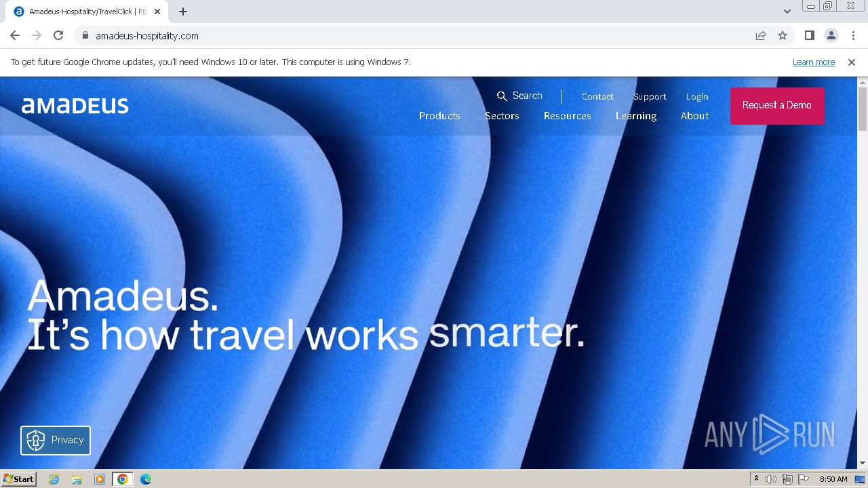Bookmark this page with the star icon
868x488 pixels.
coord(783,36)
